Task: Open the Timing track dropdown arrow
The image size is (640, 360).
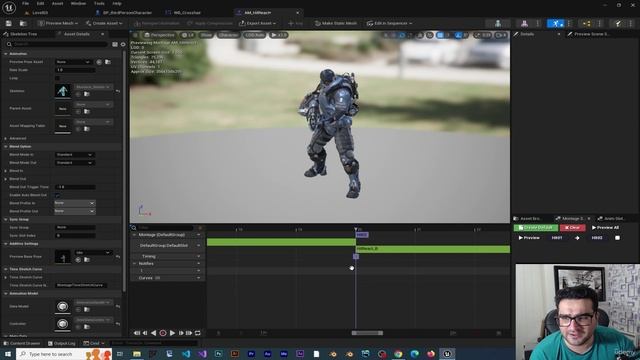Action: click(x=199, y=256)
